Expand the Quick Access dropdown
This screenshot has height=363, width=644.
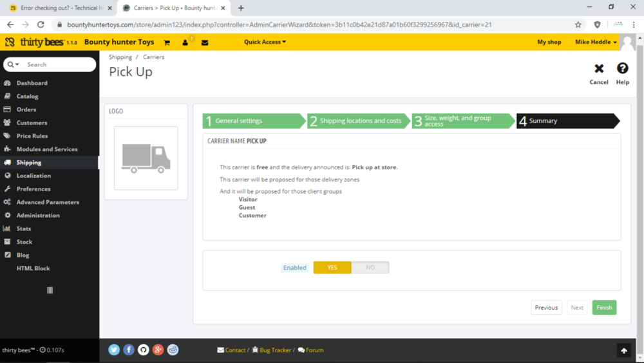(x=265, y=42)
